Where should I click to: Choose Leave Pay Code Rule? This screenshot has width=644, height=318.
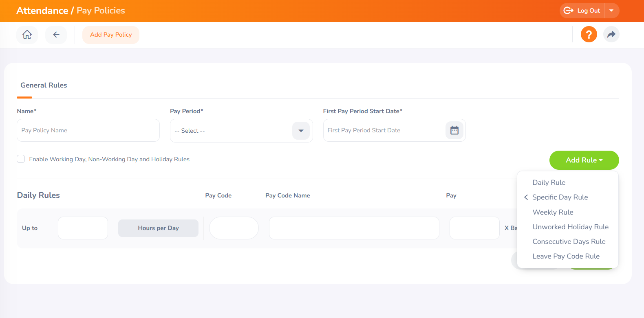tap(566, 256)
